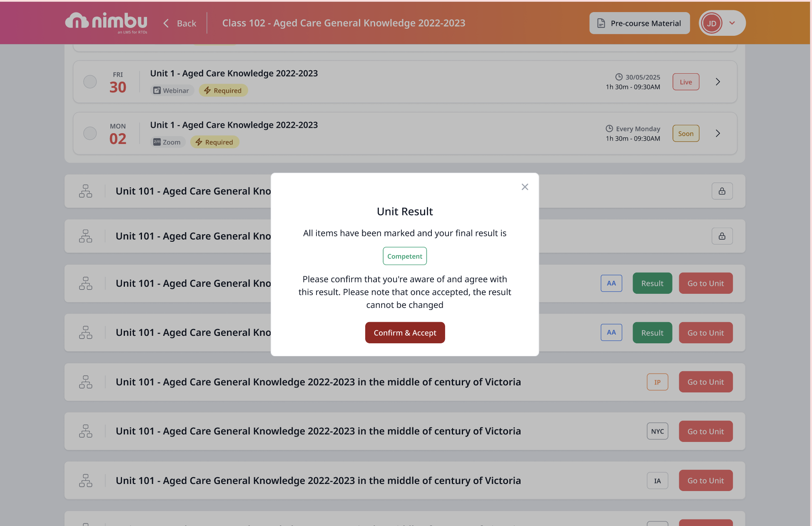
Task: Click the lock icon on the second Unit 101 row
Action: click(722, 236)
